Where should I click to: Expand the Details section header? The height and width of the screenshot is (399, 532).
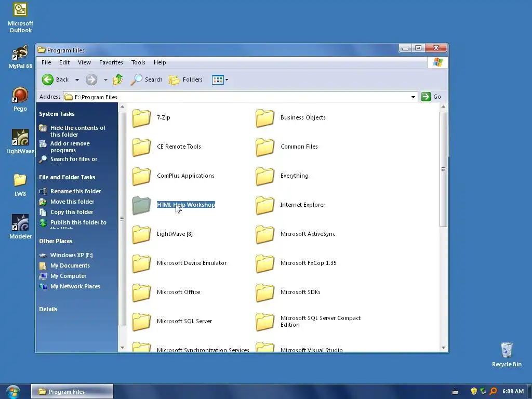(x=48, y=309)
